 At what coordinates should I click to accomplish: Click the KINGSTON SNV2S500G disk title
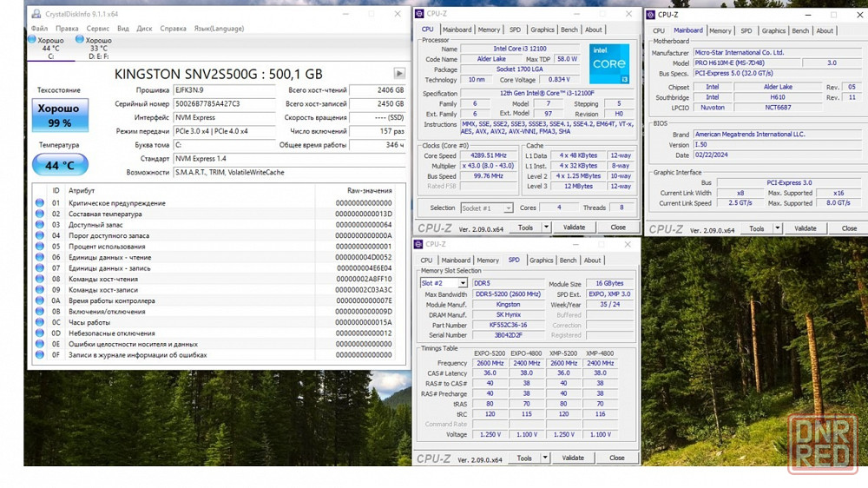click(218, 74)
